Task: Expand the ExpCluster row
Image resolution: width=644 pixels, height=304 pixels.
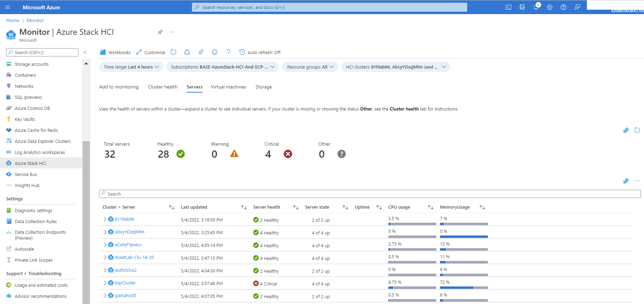Action: tap(105, 283)
